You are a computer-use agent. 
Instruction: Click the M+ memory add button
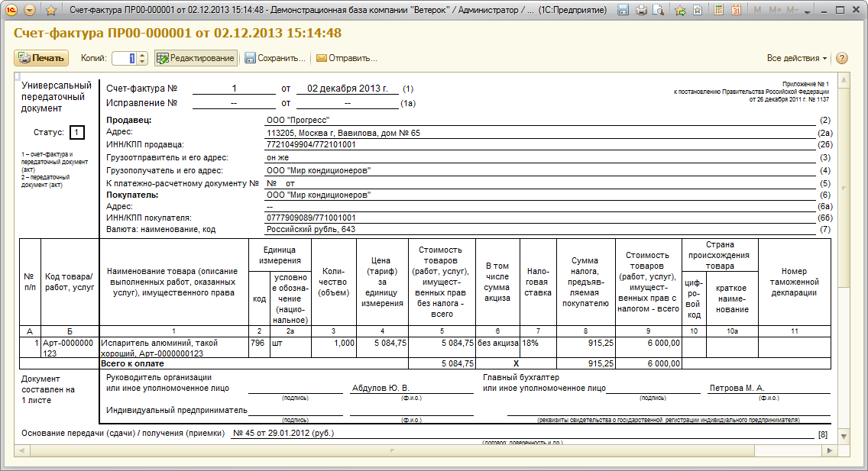(x=775, y=10)
